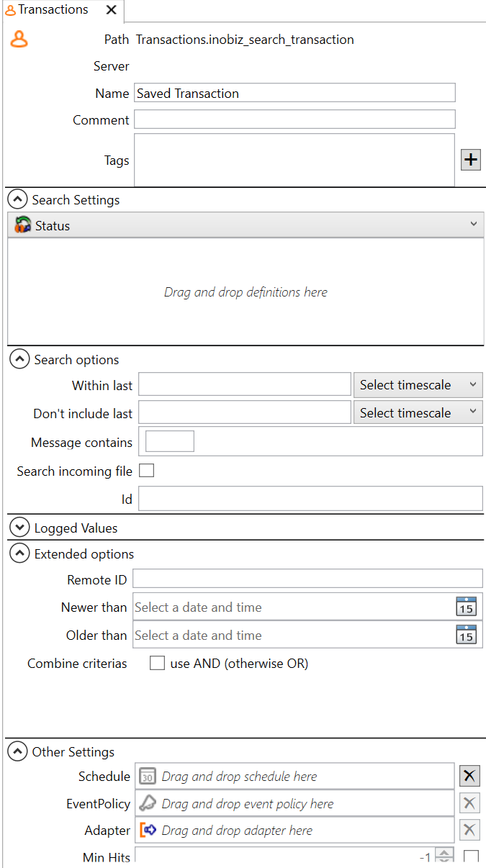
Task: Toggle the Min Hits checkbox
Action: pos(471,856)
